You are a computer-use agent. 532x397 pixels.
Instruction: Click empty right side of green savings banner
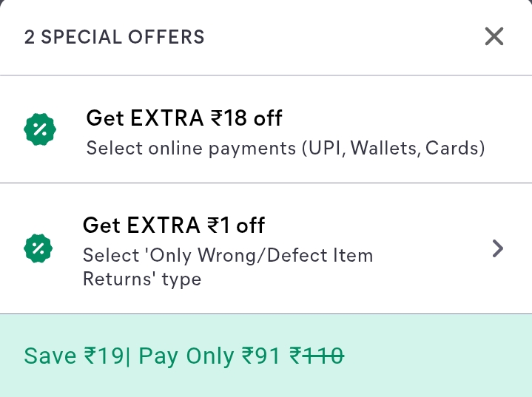pyautogui.click(x=444, y=356)
